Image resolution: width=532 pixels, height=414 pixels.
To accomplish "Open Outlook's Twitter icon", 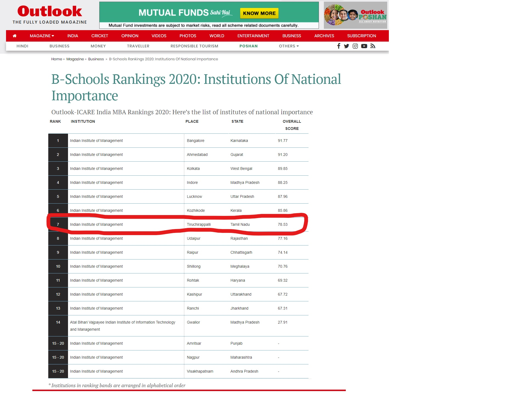I will click(346, 46).
